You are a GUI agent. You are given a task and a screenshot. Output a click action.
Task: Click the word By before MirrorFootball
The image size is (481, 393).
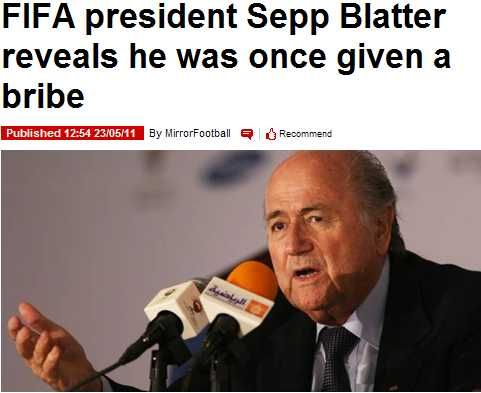[x=155, y=134]
